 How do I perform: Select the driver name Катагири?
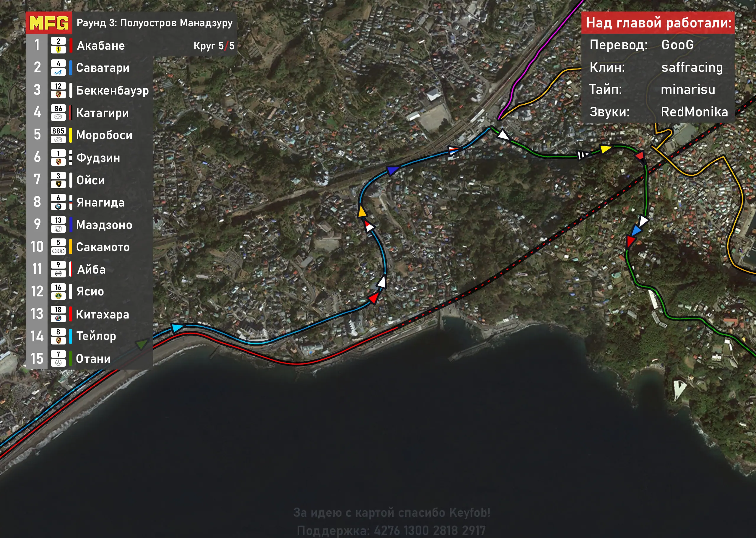coord(103,113)
